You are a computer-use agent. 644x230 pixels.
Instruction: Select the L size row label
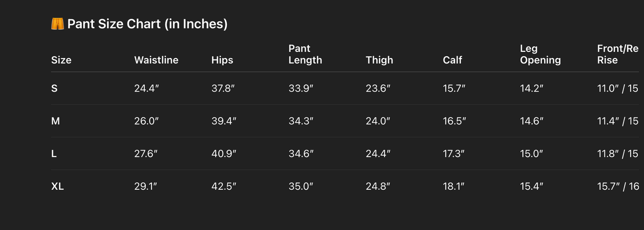click(54, 154)
